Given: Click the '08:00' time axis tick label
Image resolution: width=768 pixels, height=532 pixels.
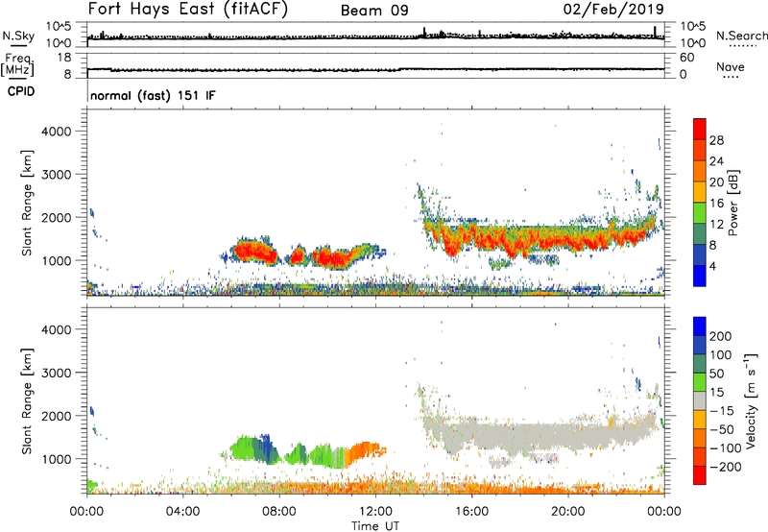Looking at the screenshot, I should point(279,512).
